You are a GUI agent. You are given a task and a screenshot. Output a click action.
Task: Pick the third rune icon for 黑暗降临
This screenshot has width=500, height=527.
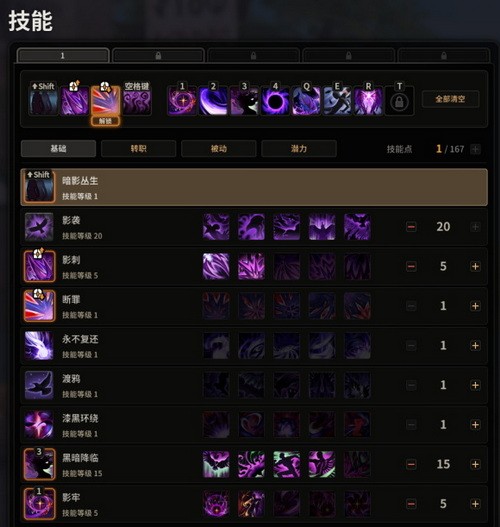click(x=287, y=464)
